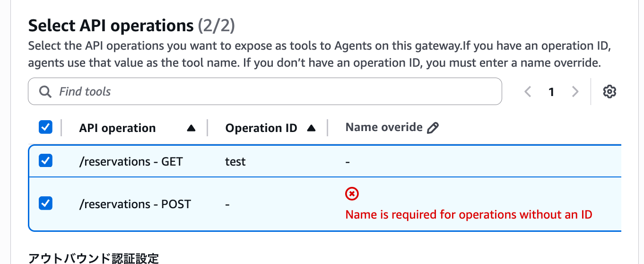Toggle the select-all checkbox in the table header
Viewport: 644px width, 264px height.
[x=45, y=127]
